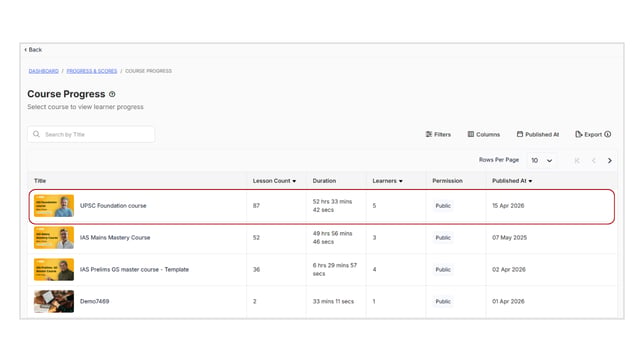The width and height of the screenshot is (644, 362).
Task: Open the Rows Per Page dropdown
Action: click(x=541, y=160)
